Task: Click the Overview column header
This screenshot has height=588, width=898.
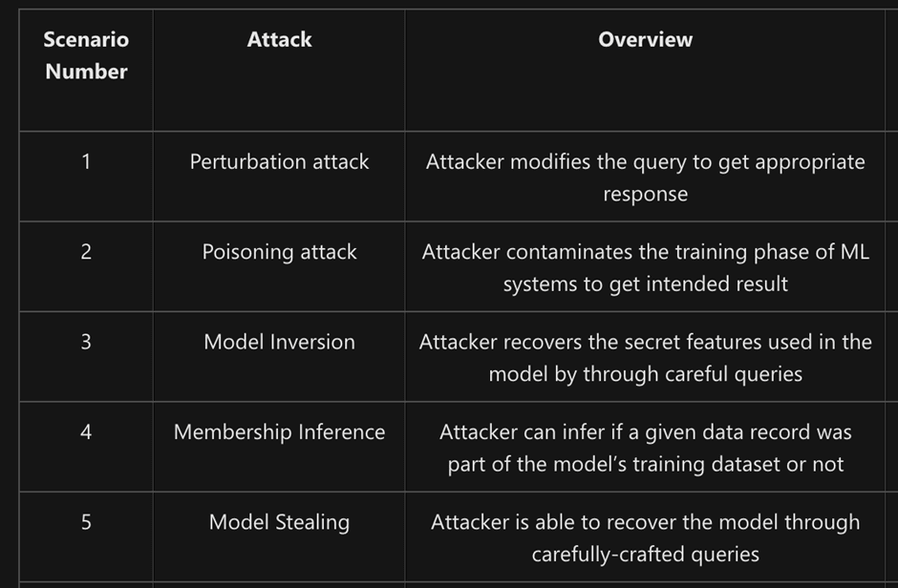Action: point(645,39)
